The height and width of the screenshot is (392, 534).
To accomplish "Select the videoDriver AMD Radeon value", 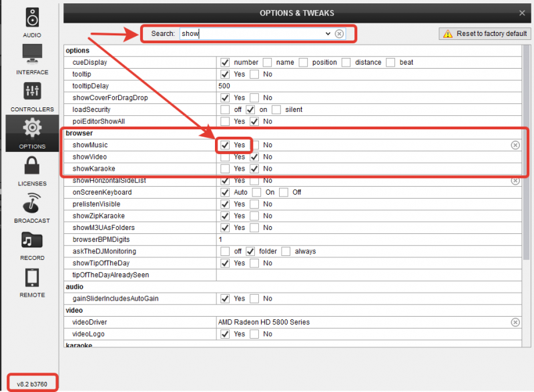I will pyautogui.click(x=264, y=322).
